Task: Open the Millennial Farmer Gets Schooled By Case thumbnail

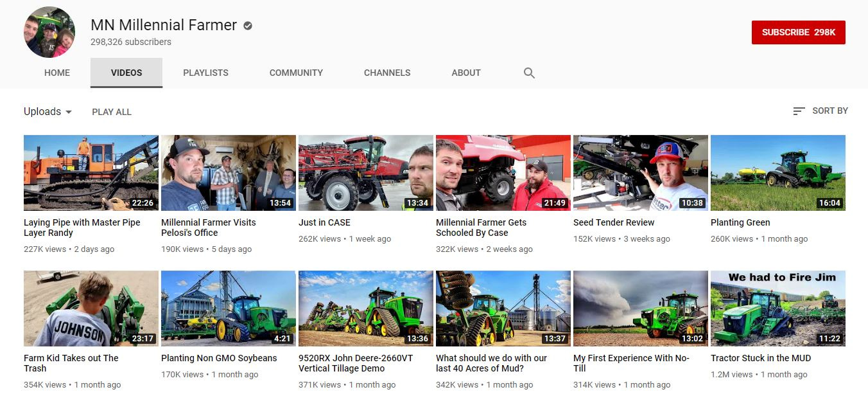Action: pyautogui.click(x=503, y=173)
